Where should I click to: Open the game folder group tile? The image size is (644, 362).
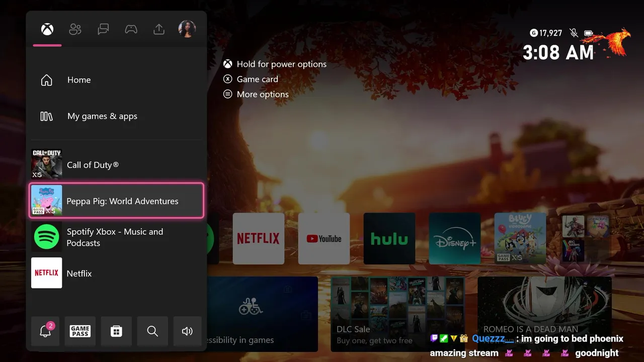586,239
